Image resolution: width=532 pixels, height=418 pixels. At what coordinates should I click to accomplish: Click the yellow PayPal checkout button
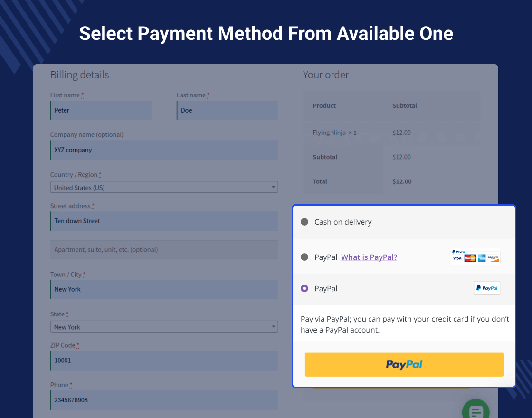coord(404,364)
